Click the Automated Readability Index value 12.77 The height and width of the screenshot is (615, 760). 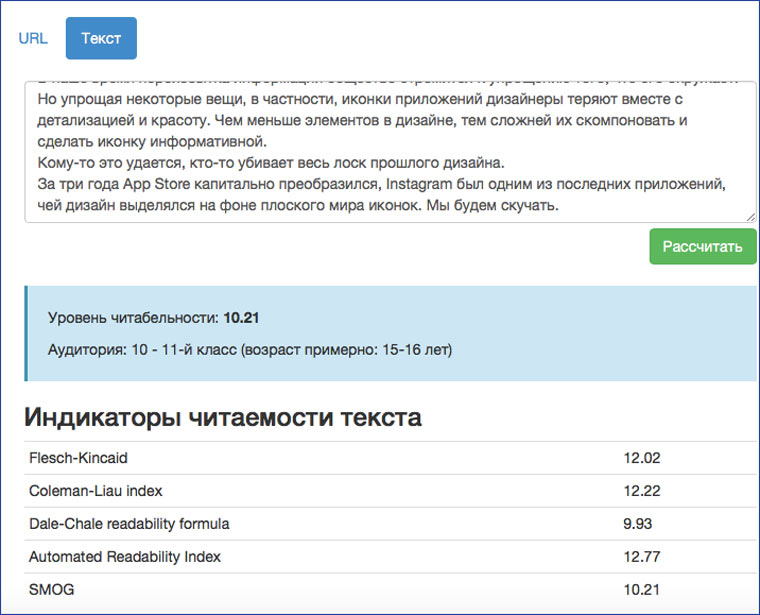pos(642,557)
